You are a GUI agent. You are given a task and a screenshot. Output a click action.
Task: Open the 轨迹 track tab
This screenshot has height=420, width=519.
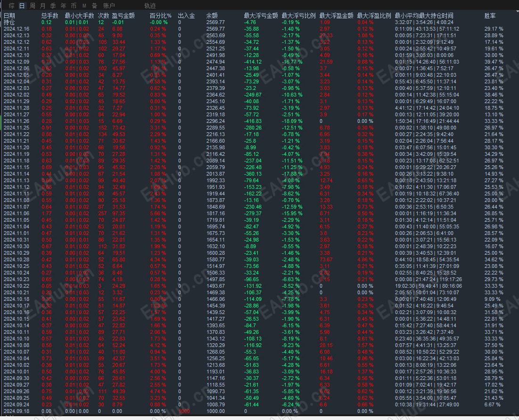[x=150, y=6]
